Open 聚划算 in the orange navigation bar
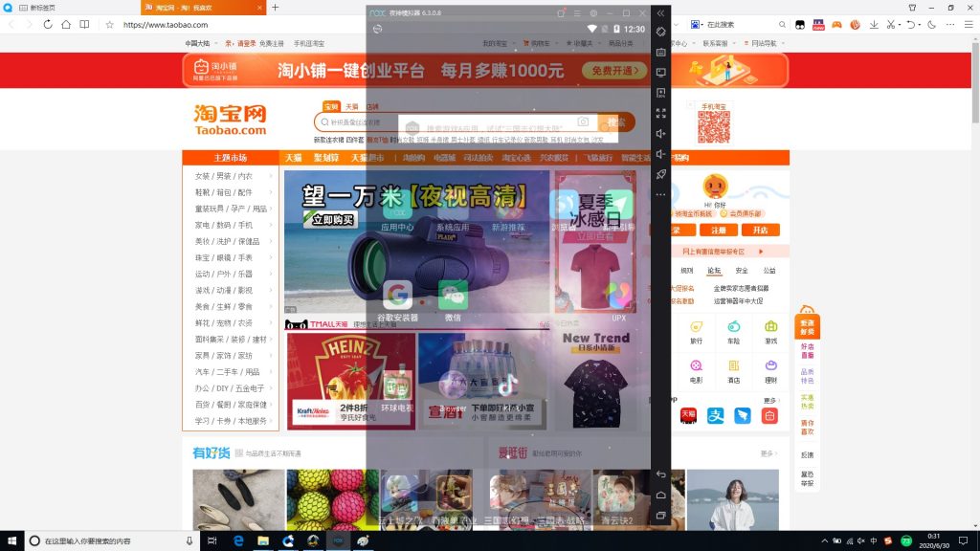 (326, 158)
